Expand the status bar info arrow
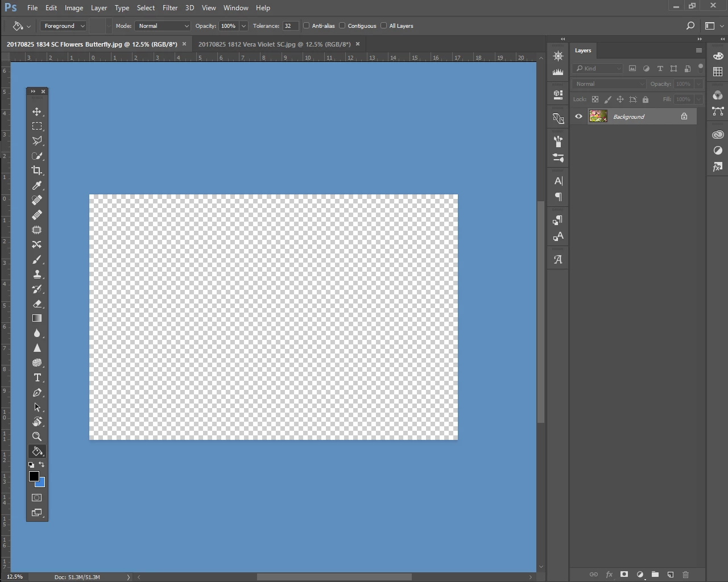 tap(129, 577)
